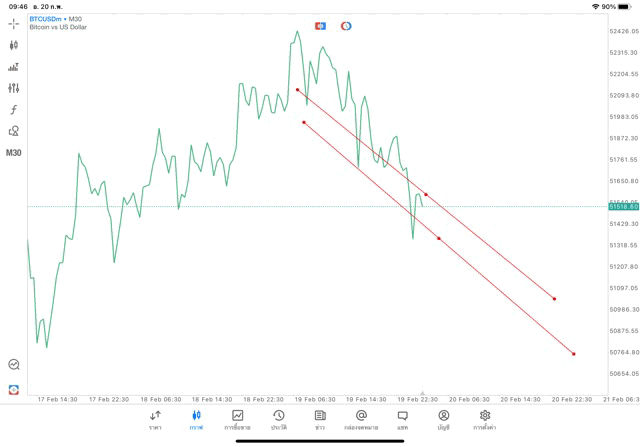
Task: Change chart type via candlestick icon
Action: 14,45
